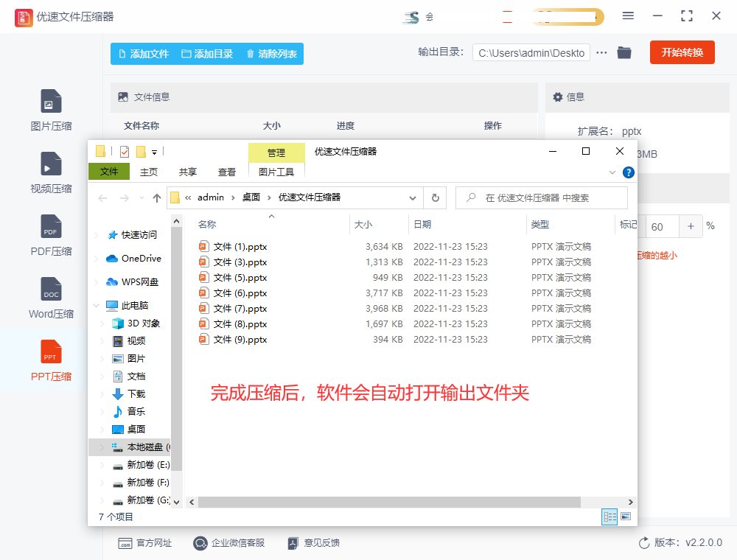This screenshot has width=737, height=560.
Task: Select 下载 folder in navigation pane
Action: 129,394
